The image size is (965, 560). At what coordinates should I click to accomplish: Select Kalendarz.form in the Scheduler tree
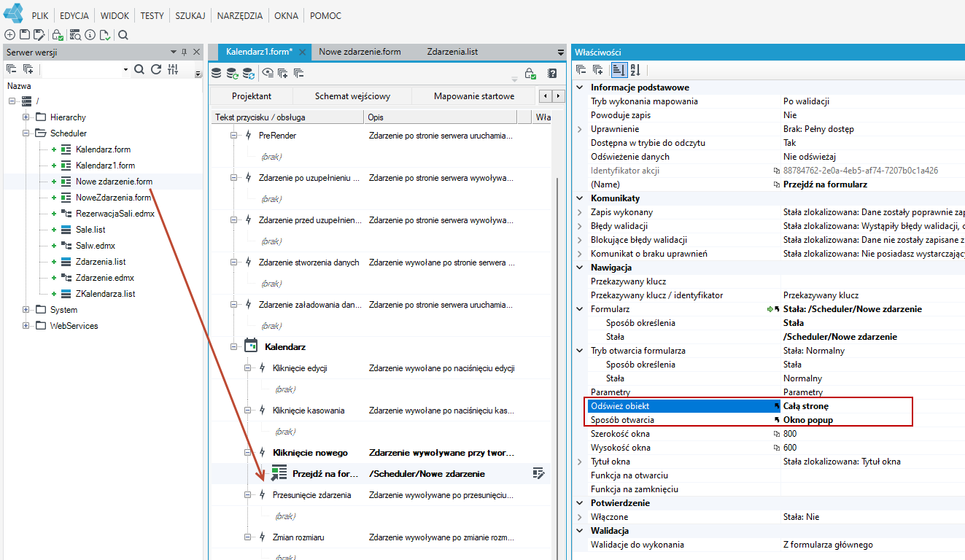click(x=103, y=149)
